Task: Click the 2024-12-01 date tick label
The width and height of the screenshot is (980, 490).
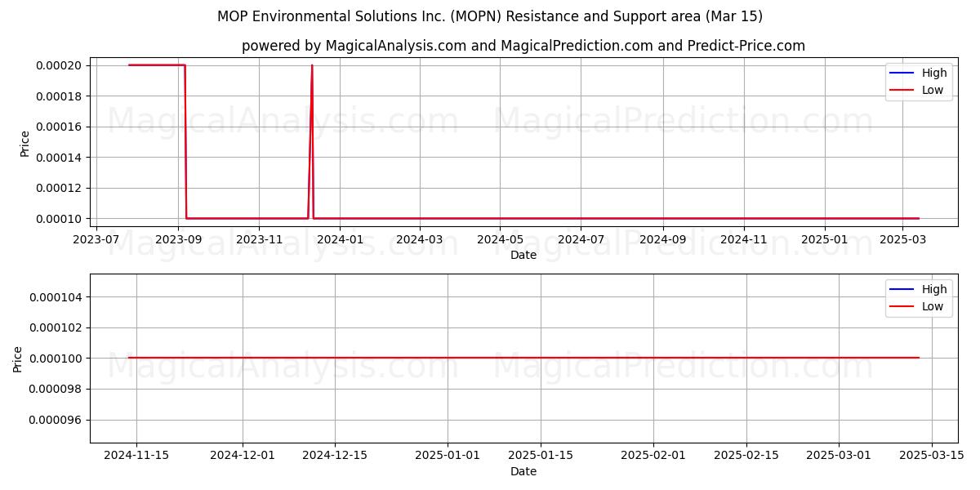Action: 243,456
